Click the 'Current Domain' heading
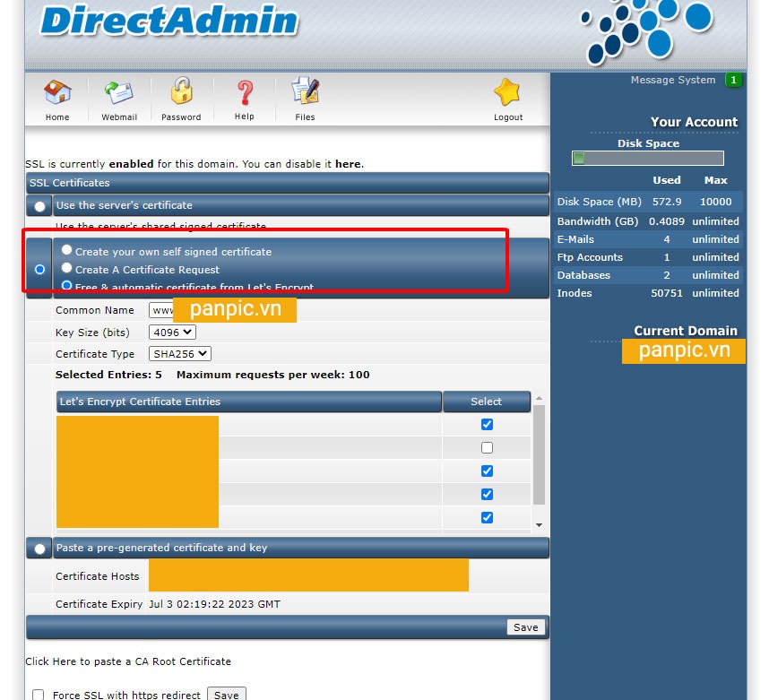The image size is (769, 700). pos(685,331)
